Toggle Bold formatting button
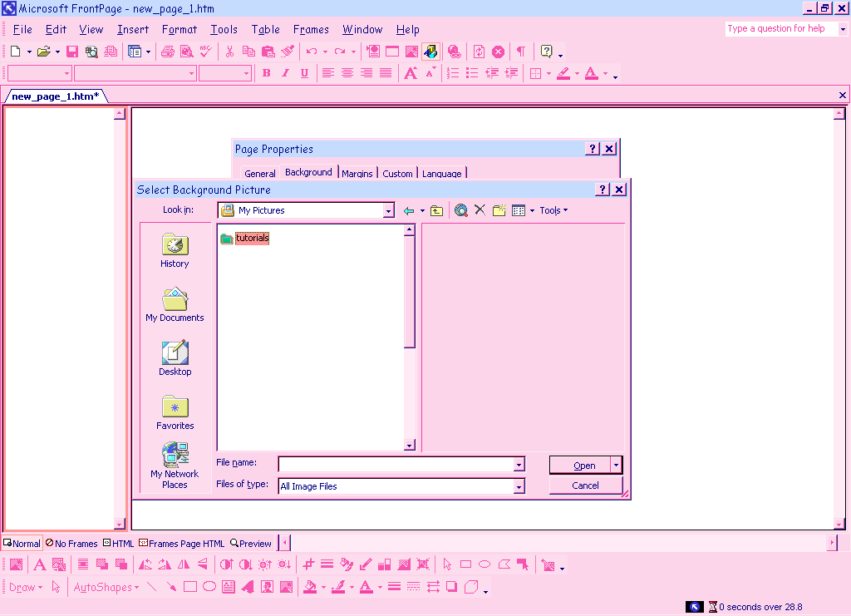 [266, 72]
